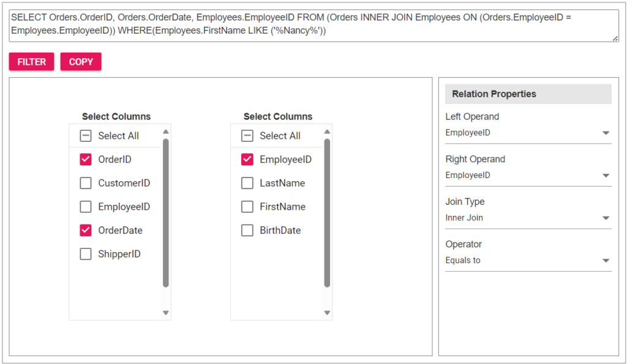Click the Orders list scroll-down arrow
Image resolution: width=627 pixels, height=364 pixels.
165,313
